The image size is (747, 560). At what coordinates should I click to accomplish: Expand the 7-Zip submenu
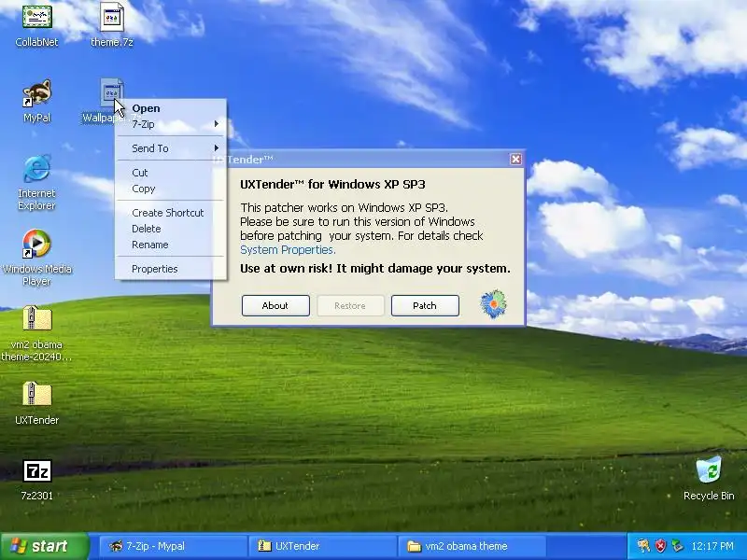point(171,124)
